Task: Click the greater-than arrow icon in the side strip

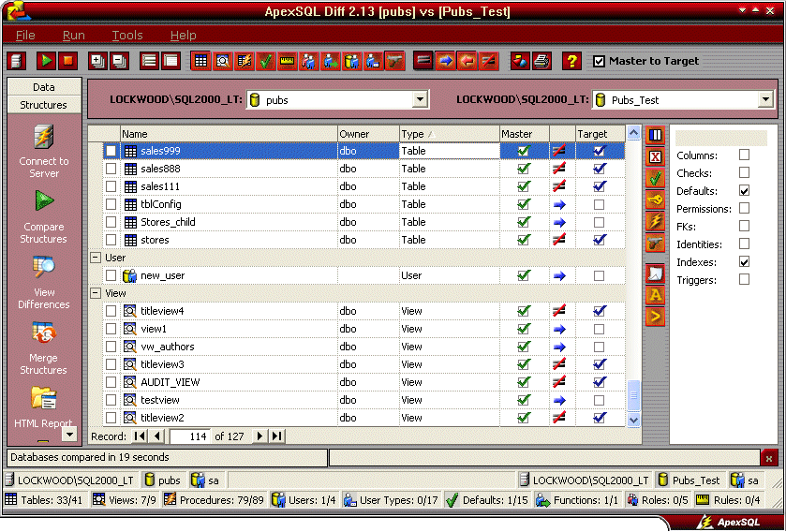Action: (x=655, y=317)
